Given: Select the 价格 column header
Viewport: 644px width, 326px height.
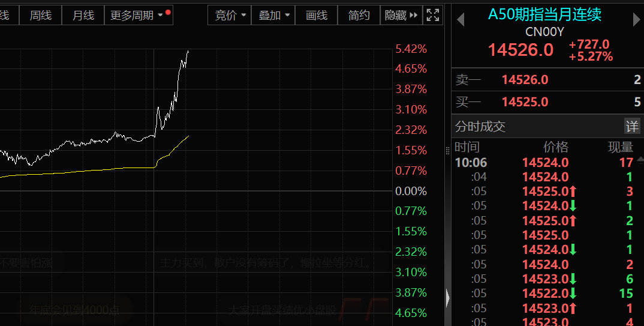Looking at the screenshot, I should tap(556, 146).
